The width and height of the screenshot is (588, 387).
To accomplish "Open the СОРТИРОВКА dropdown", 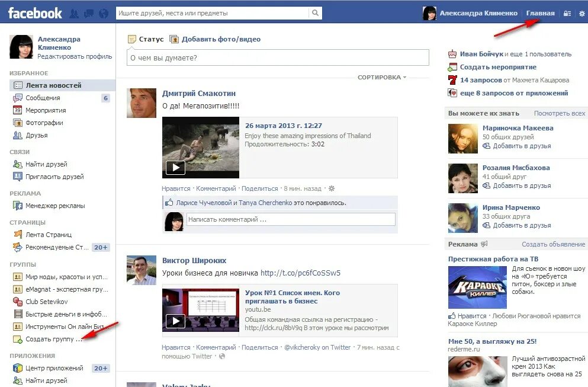I will coord(382,77).
